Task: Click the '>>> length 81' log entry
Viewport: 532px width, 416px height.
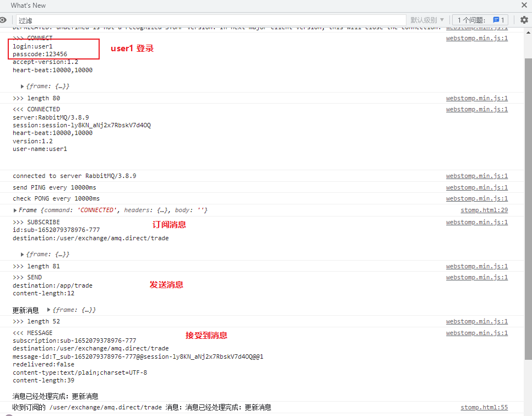Action: [36, 266]
